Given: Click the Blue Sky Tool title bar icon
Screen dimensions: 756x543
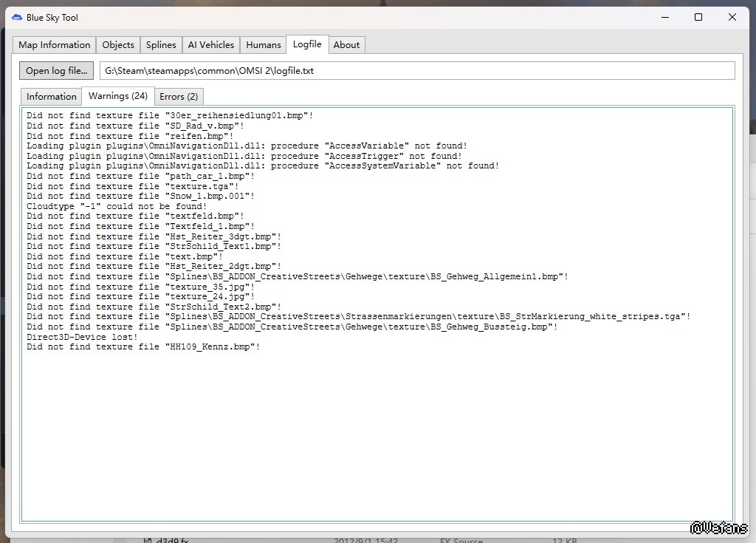Looking at the screenshot, I should 17,17.
